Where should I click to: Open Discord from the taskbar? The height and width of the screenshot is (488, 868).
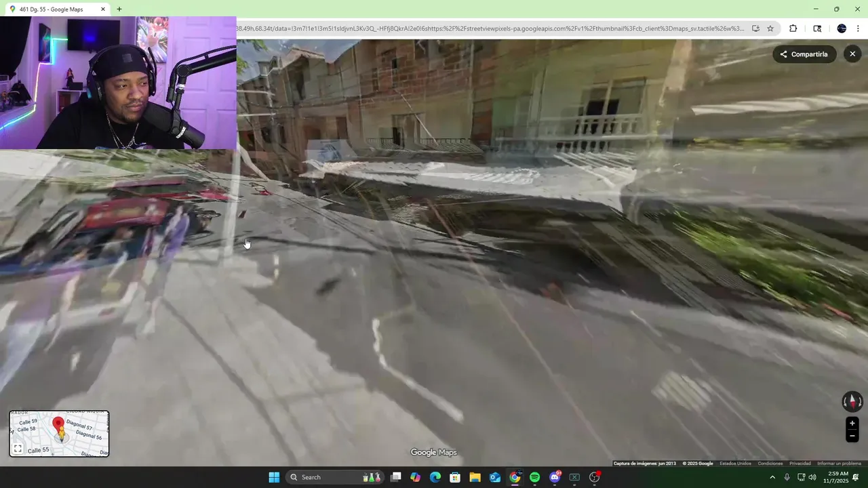coord(555,477)
